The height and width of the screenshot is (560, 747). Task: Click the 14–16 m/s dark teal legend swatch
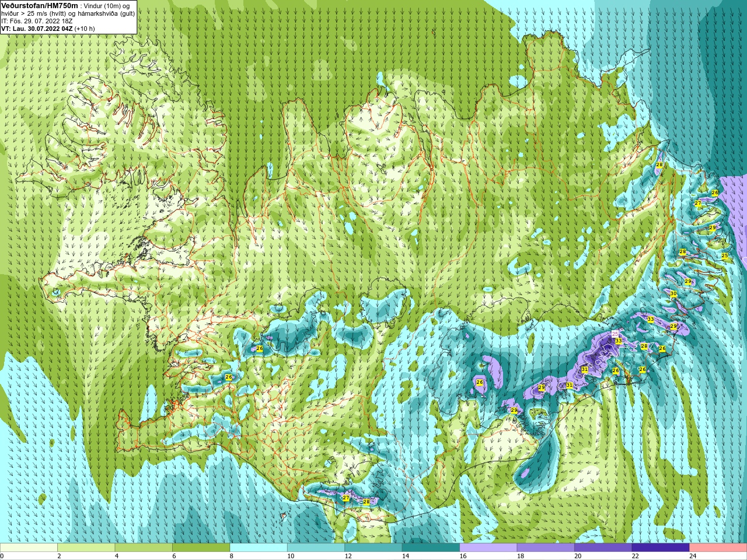[x=431, y=548]
